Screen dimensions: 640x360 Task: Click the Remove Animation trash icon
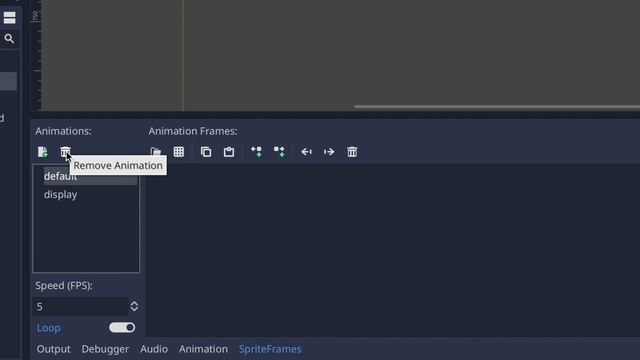[65, 152]
